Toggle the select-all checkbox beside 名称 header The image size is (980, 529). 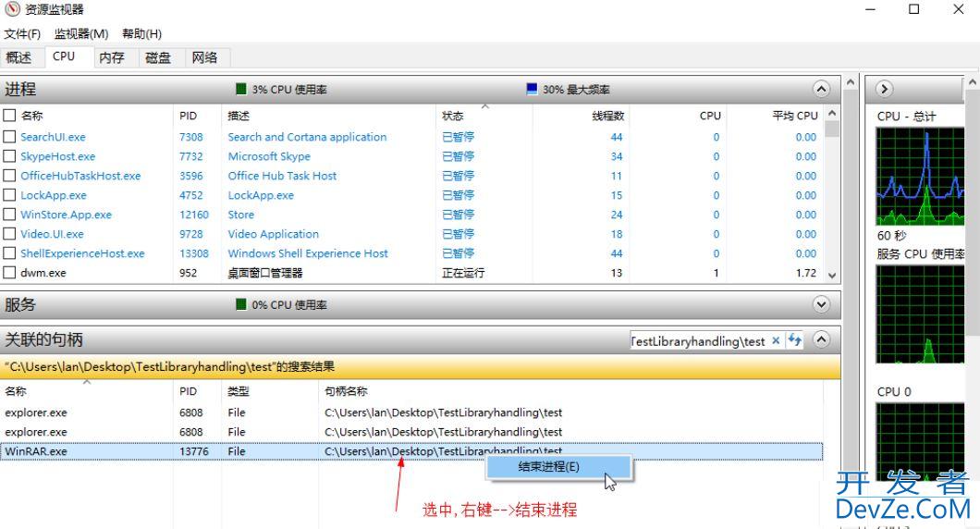[x=9, y=116]
